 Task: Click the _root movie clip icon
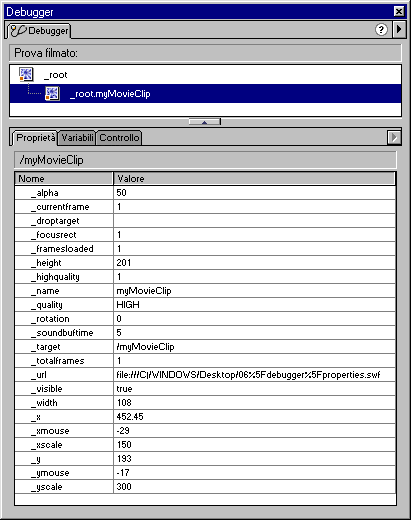tap(26, 74)
